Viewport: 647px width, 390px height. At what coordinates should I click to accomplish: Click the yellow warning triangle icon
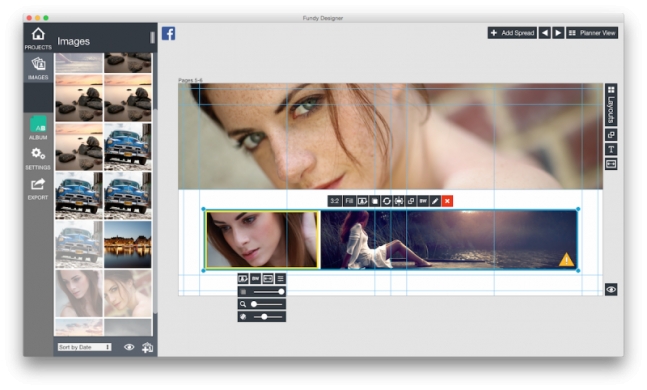(566, 260)
